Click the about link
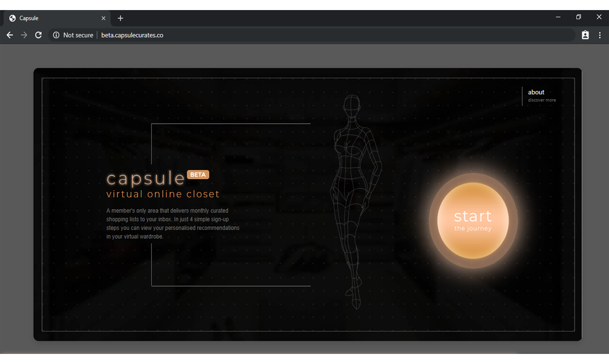The width and height of the screenshot is (609, 364). point(536,92)
